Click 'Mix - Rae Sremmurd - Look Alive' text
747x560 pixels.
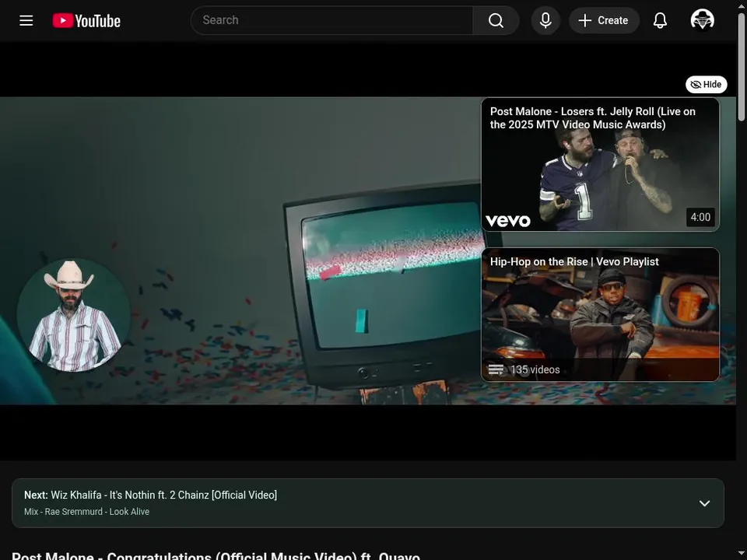tap(86, 512)
